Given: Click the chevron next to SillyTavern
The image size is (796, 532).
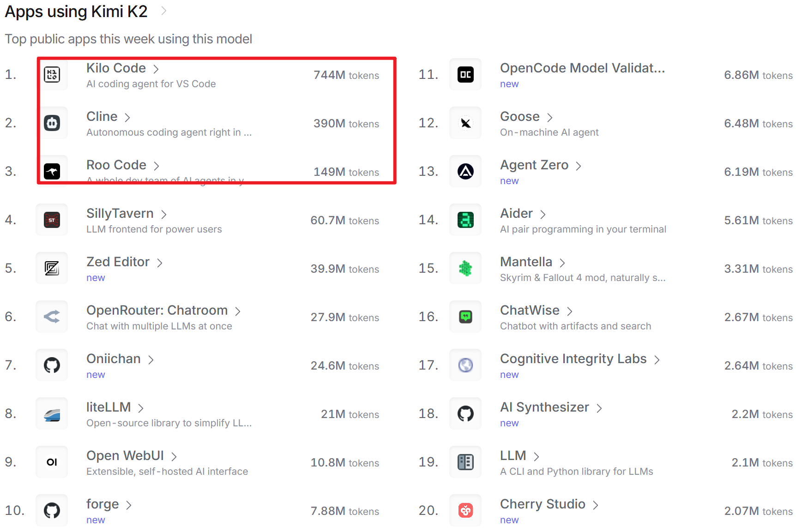Looking at the screenshot, I should click(x=163, y=214).
